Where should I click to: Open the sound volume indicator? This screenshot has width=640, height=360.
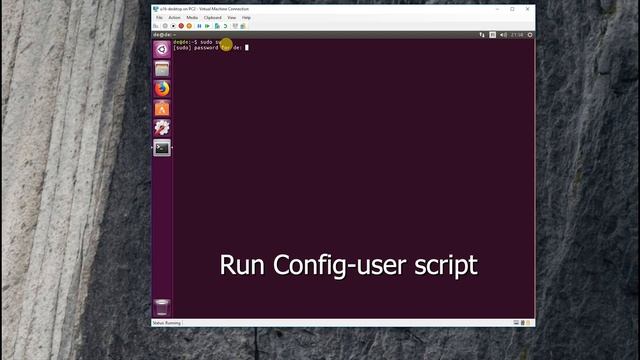503,35
